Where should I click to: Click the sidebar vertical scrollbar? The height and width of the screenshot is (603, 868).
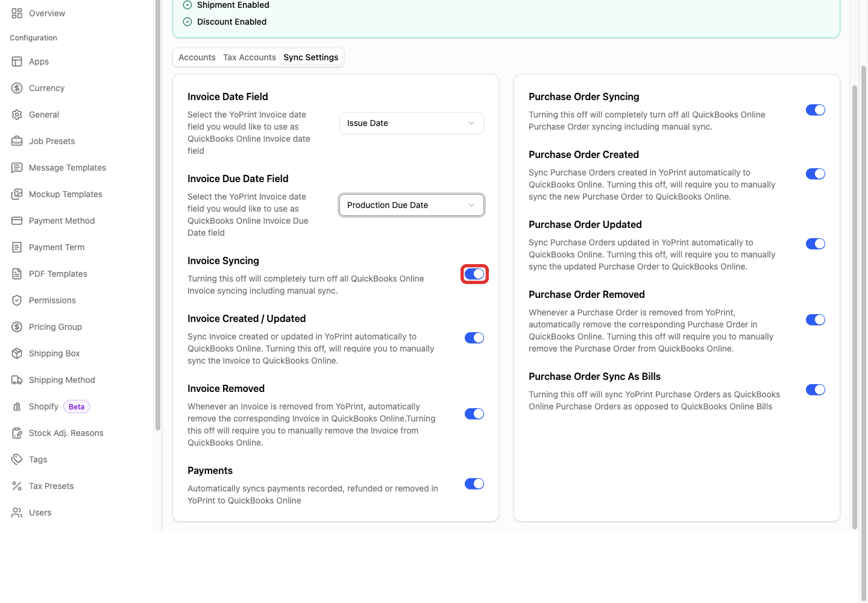tap(158, 216)
